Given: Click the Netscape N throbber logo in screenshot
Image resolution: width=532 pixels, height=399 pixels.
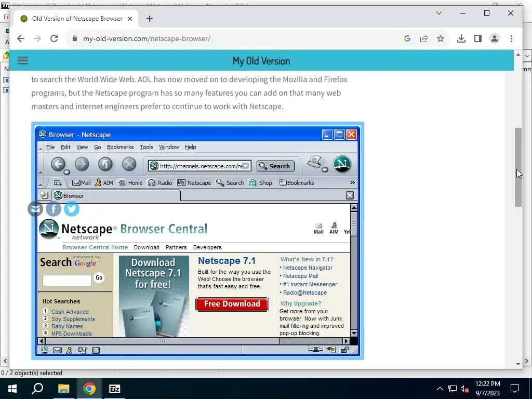Looking at the screenshot, I should (x=342, y=164).
